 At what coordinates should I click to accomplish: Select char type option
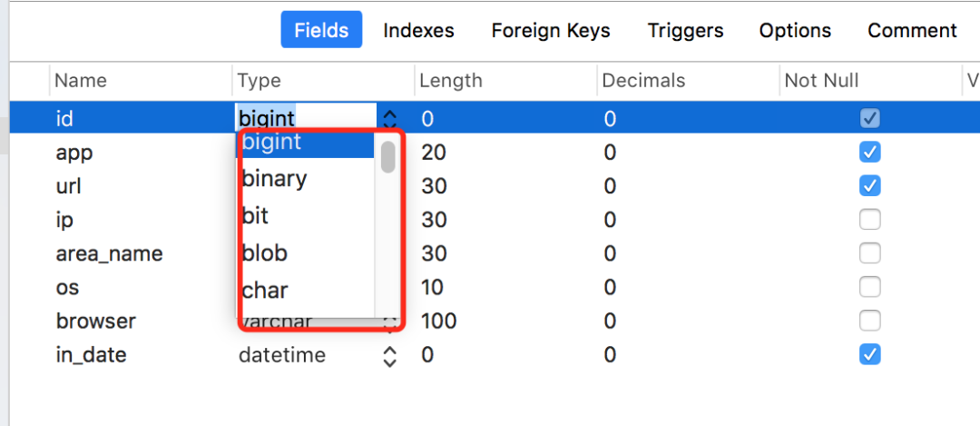[x=265, y=291]
